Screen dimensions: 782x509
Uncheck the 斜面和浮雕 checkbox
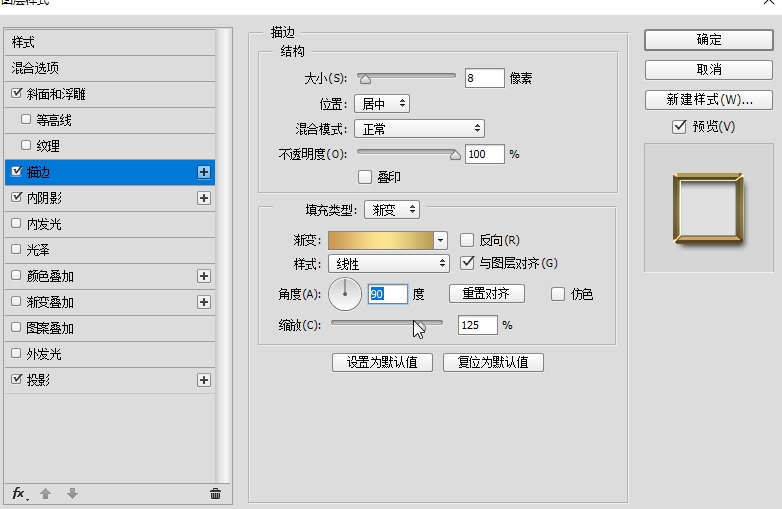click(x=16, y=93)
